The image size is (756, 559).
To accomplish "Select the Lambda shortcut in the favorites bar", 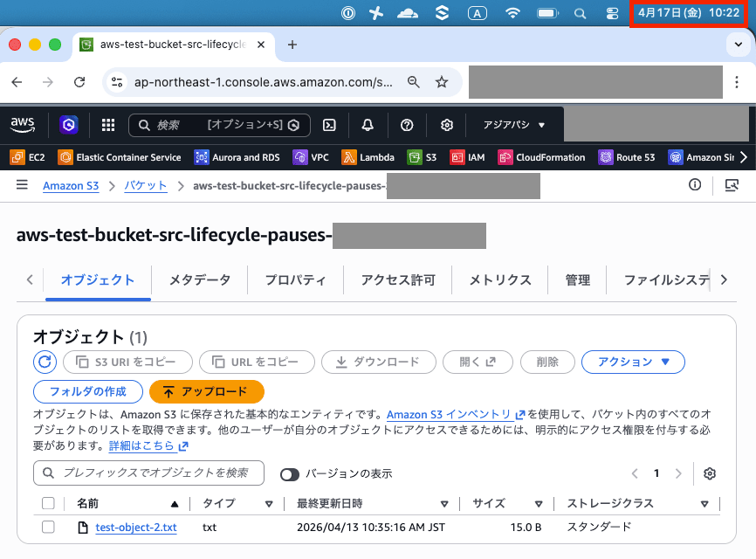I will (367, 157).
